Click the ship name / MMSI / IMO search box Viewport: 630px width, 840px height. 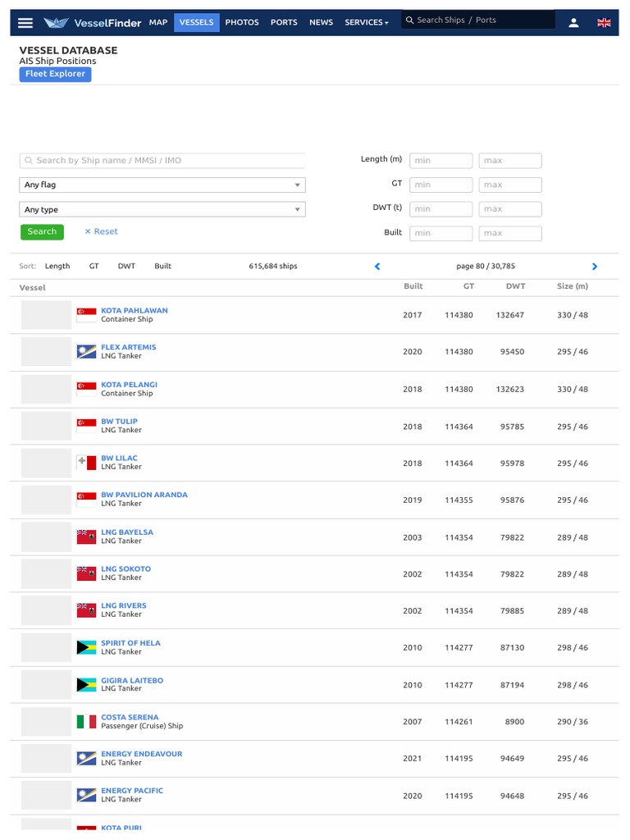(162, 160)
